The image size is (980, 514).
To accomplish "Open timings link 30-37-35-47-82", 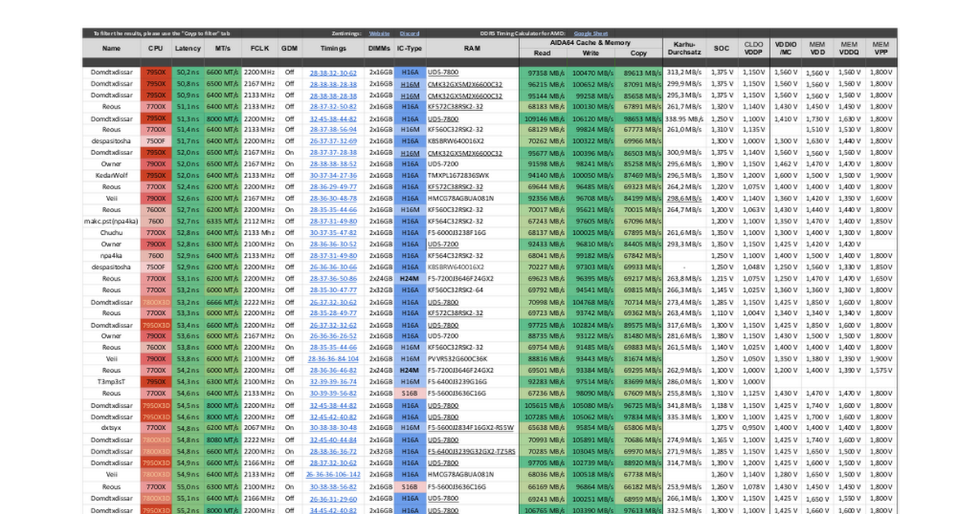I will pos(333,233).
